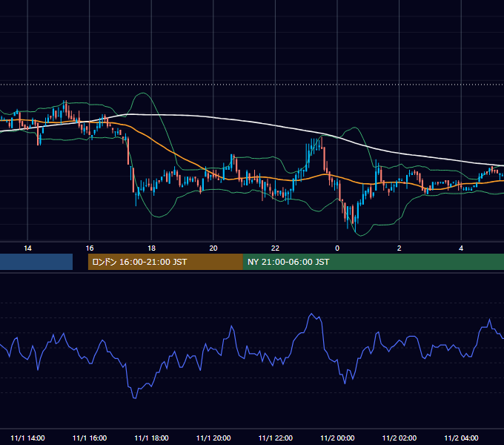Click the 16 hour axis label
Image resolution: width=504 pixels, height=445 pixels.
point(90,248)
